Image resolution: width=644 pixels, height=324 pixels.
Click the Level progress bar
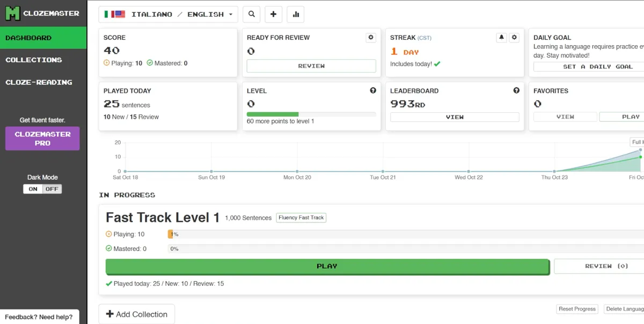point(311,114)
